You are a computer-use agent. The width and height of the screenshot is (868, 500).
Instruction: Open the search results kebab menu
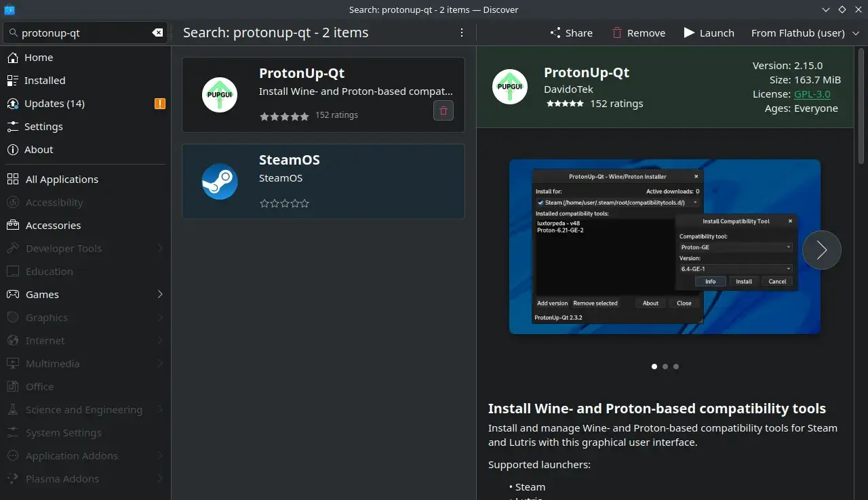(x=462, y=33)
